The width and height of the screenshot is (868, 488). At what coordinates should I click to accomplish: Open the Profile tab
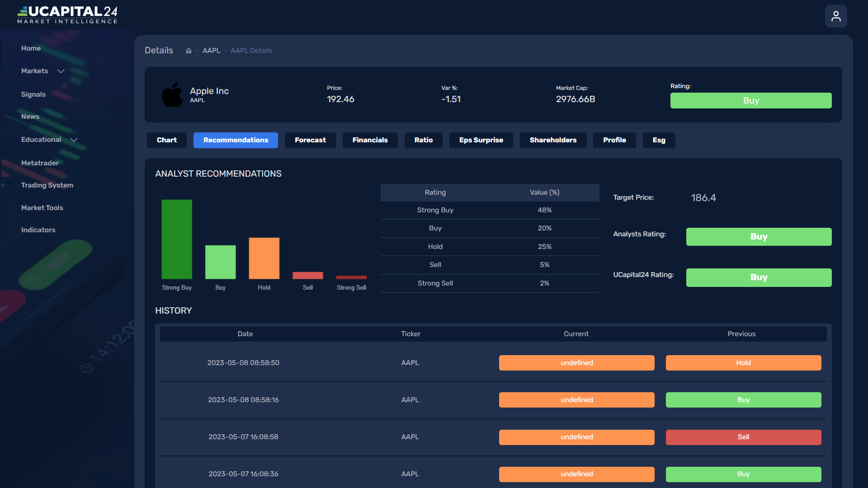[x=615, y=140]
